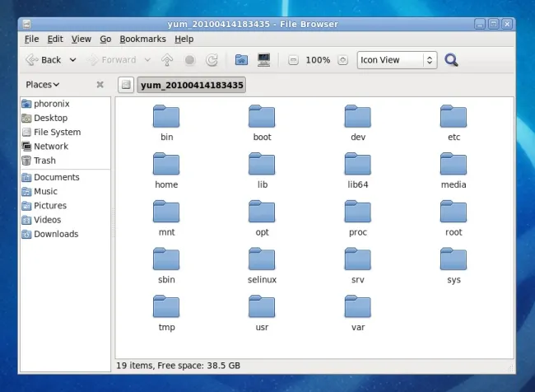535x392 pixels.
Task: Open the Home folder toolbar icon
Action: (241, 60)
